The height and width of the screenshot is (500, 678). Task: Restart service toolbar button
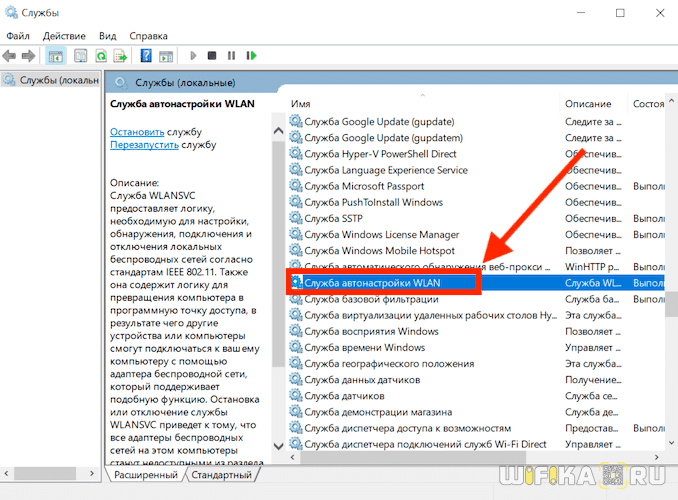(251, 56)
